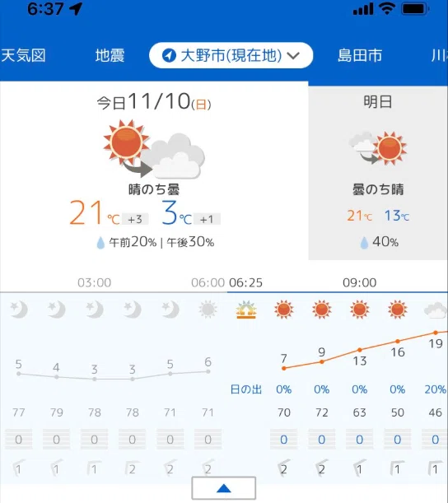Open the 大野市(現在地) location dropdown chevron
The image size is (448, 503).
point(293,56)
